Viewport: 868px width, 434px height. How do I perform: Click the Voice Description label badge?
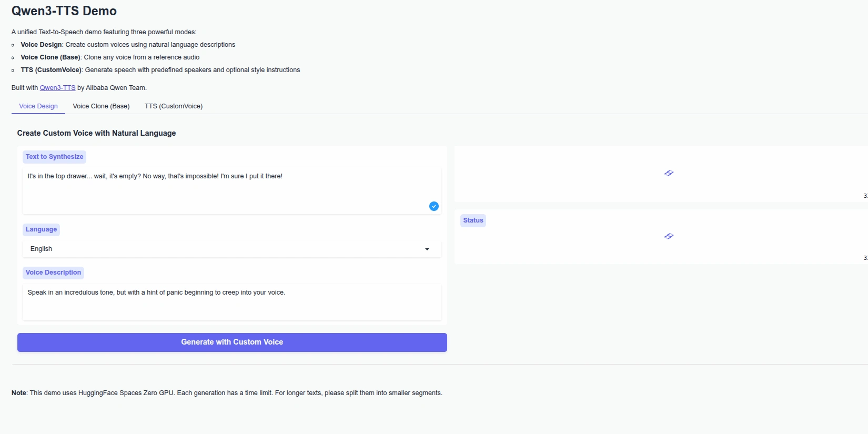53,272
